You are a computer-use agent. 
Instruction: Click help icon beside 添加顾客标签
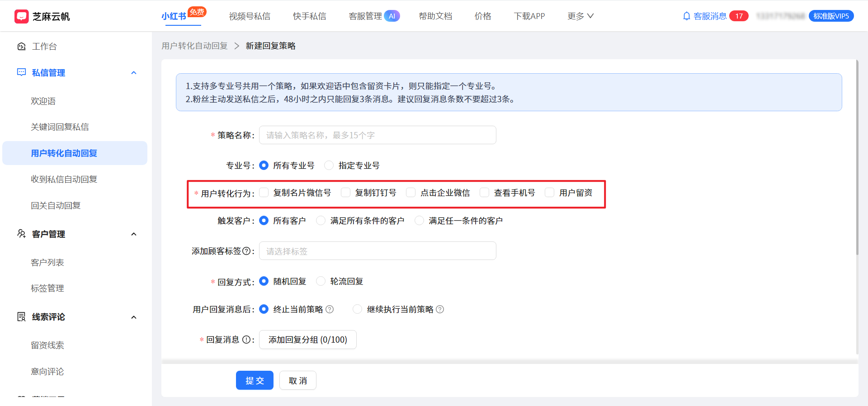pyautogui.click(x=246, y=251)
